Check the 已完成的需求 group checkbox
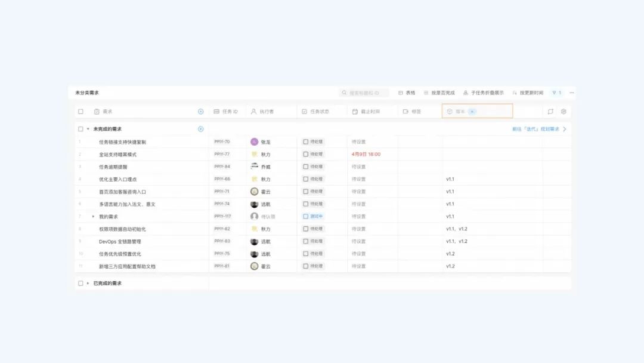The width and height of the screenshot is (644, 363). [x=80, y=284]
